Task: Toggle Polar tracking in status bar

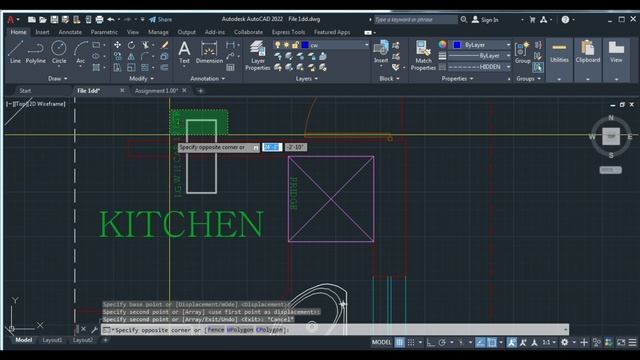Action: [x=442, y=342]
